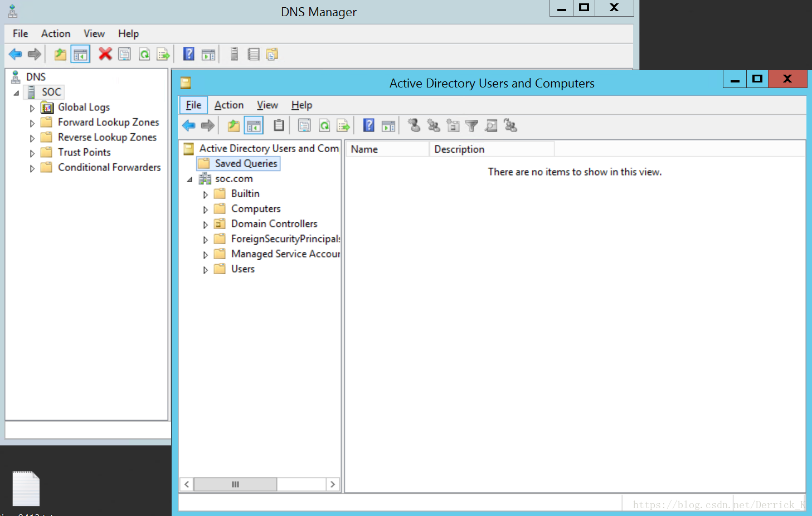
Task: Click the Name column header
Action: click(x=387, y=149)
